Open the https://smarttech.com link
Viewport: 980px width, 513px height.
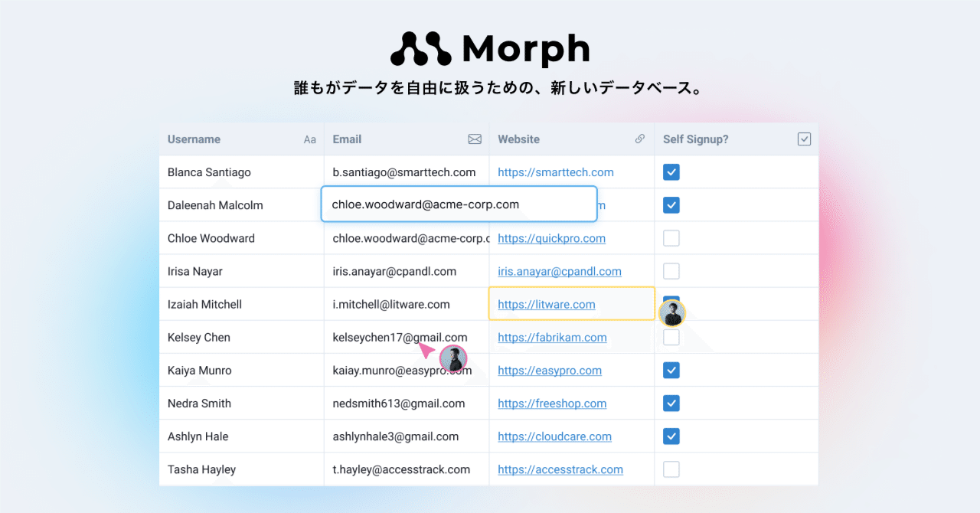556,172
